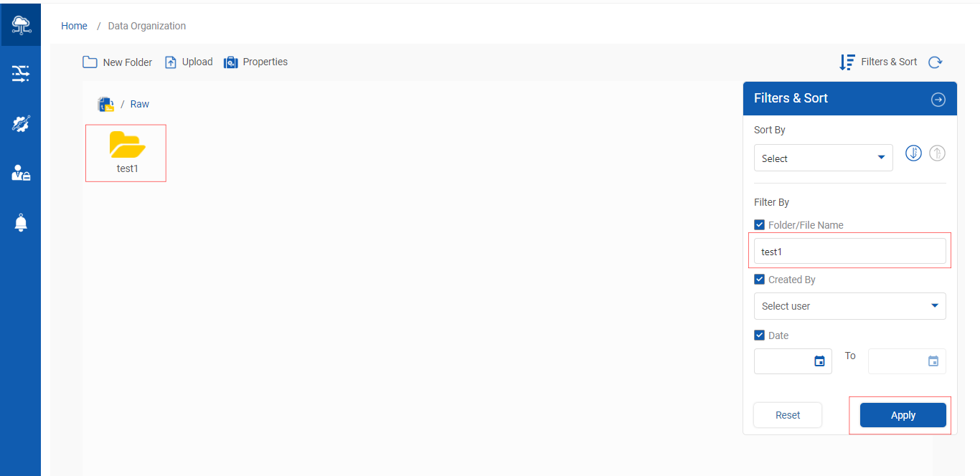980x476 pixels.
Task: Open the notifications bell icon
Action: pyautogui.click(x=21, y=223)
